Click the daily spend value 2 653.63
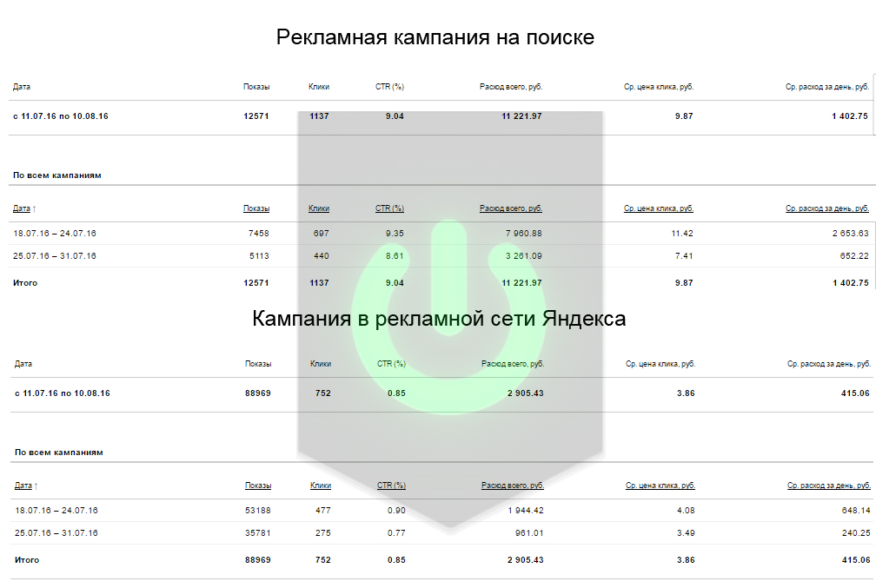This screenshot has width=876, height=588. click(x=850, y=234)
